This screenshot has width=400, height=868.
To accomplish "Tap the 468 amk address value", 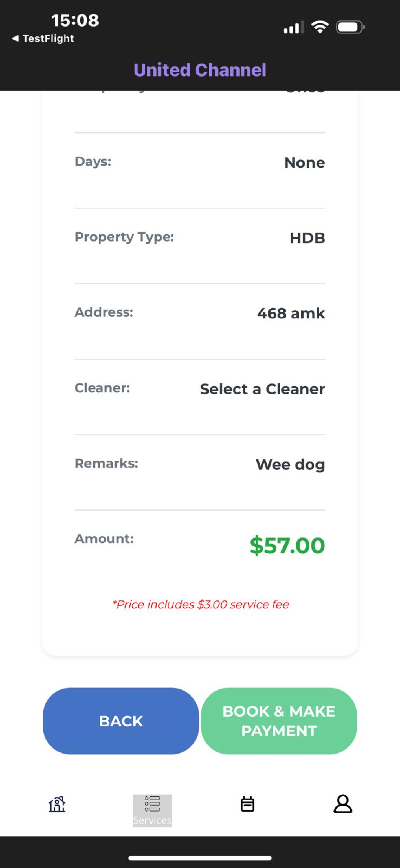I will coord(291,313).
